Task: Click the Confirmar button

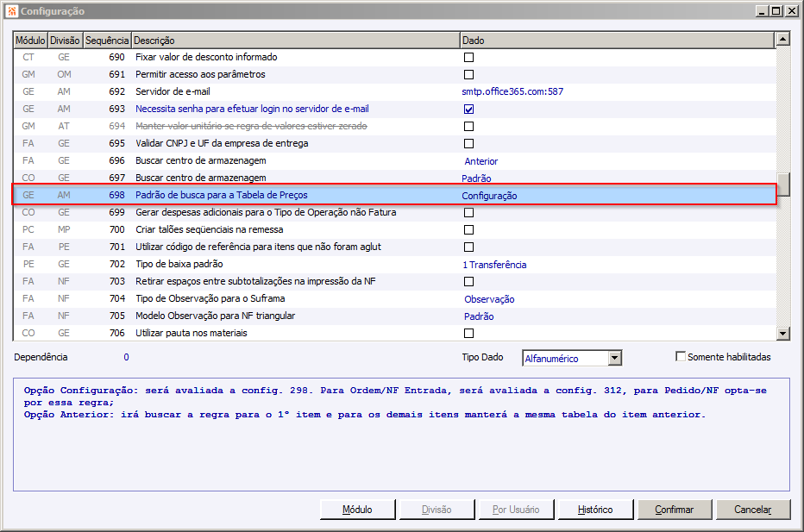Action: point(675,510)
